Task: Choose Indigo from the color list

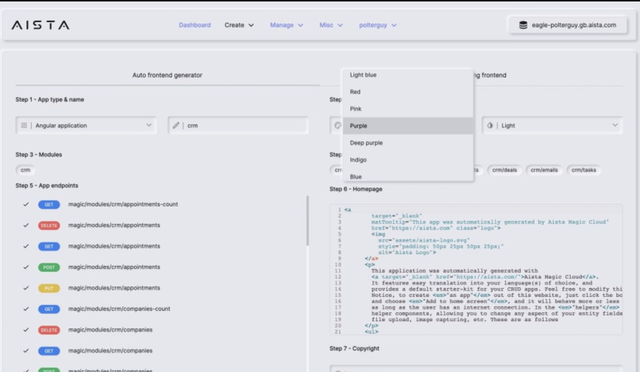Action: [408, 160]
